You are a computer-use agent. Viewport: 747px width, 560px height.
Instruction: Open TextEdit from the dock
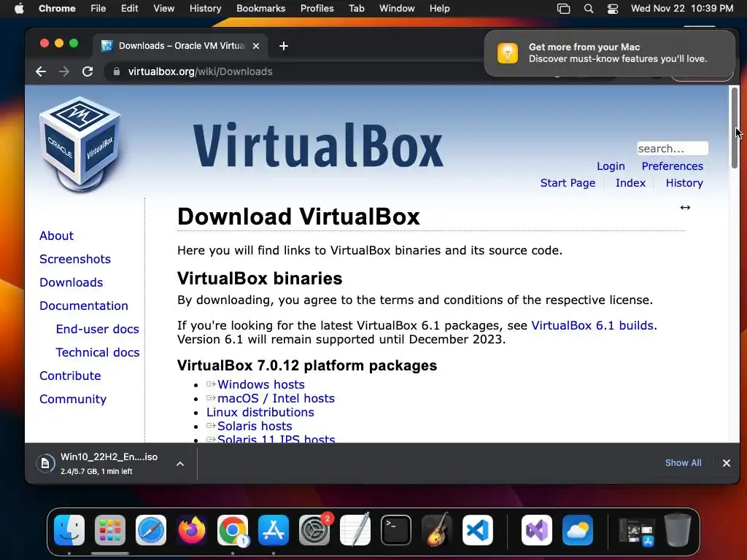pos(355,530)
